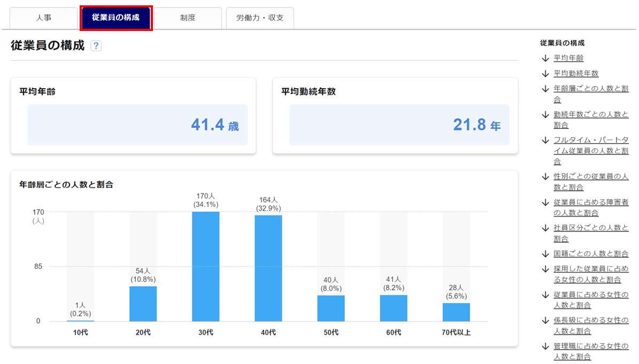Viewport: 639px width, 364px height.
Task: Click the arrow icon beside 社員区分ごとの人数と割合
Action: point(545,228)
